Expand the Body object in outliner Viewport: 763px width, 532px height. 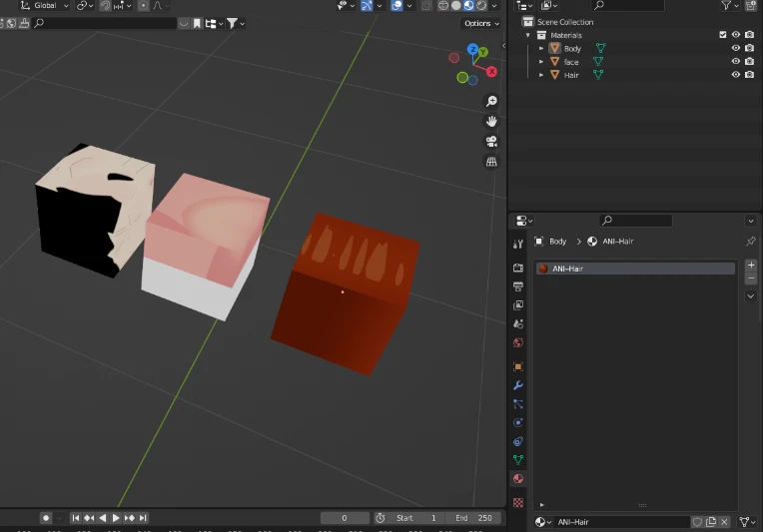click(x=541, y=48)
